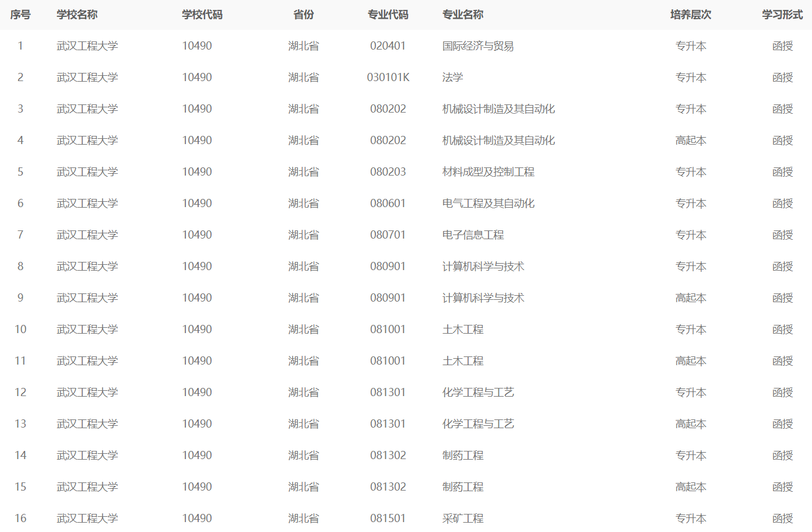Select 计算机科学与技术 in row 8
Screen dimensions: 812x532
(483, 267)
